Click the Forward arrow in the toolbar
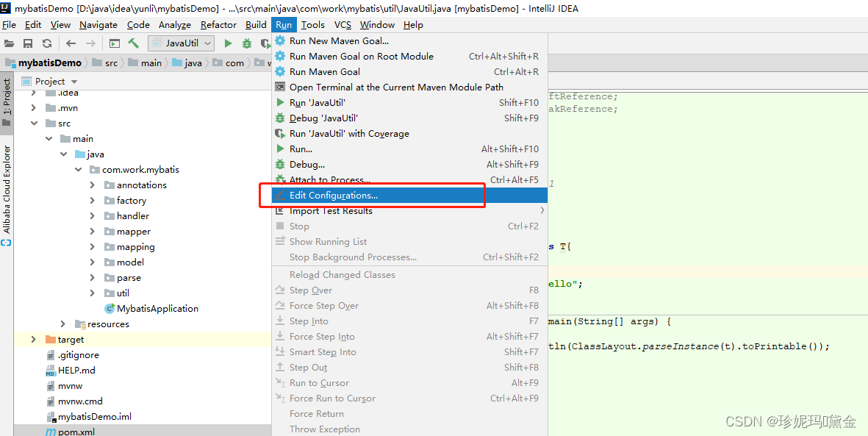Screen dimensions: 868x436 [90, 43]
